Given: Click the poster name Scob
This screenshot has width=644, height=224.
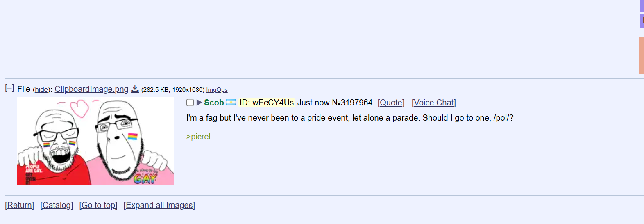Looking at the screenshot, I should [x=214, y=103].
